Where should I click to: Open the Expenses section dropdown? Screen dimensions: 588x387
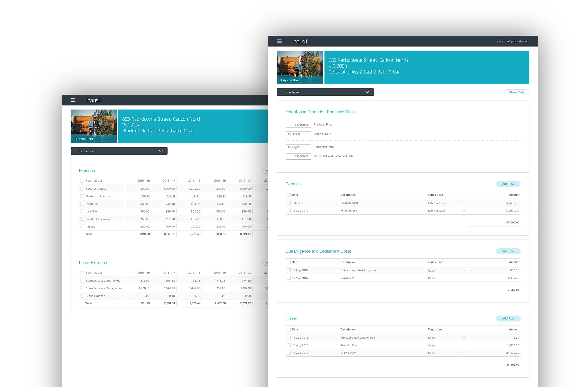click(x=119, y=151)
